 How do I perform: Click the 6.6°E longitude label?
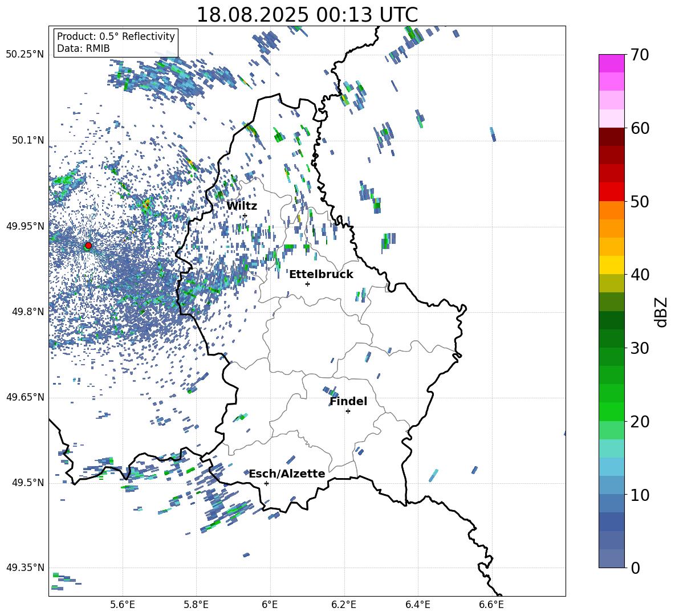pos(491,605)
